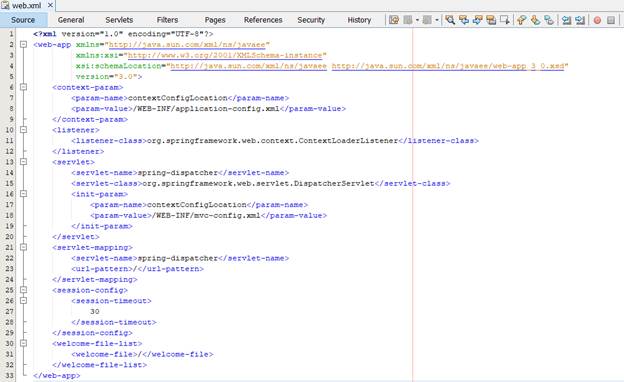This screenshot has width=624, height=382.
Task: Close the web.xml editor tab
Action: [50, 5]
